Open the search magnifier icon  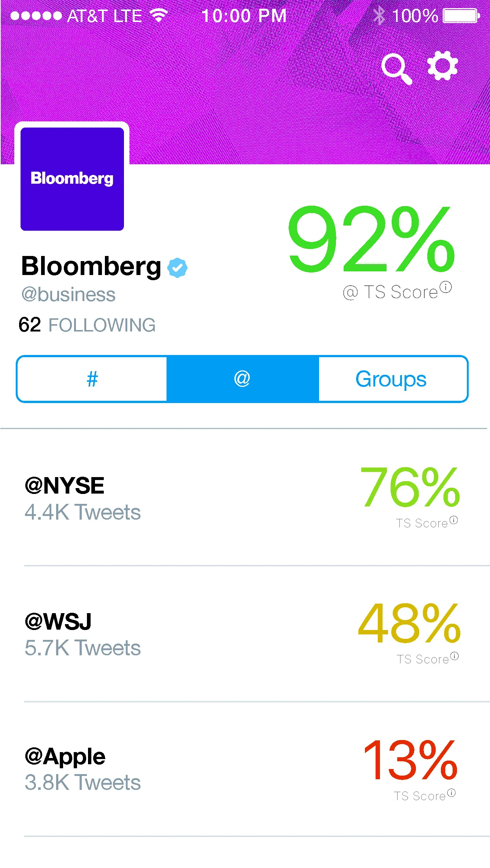tap(397, 69)
